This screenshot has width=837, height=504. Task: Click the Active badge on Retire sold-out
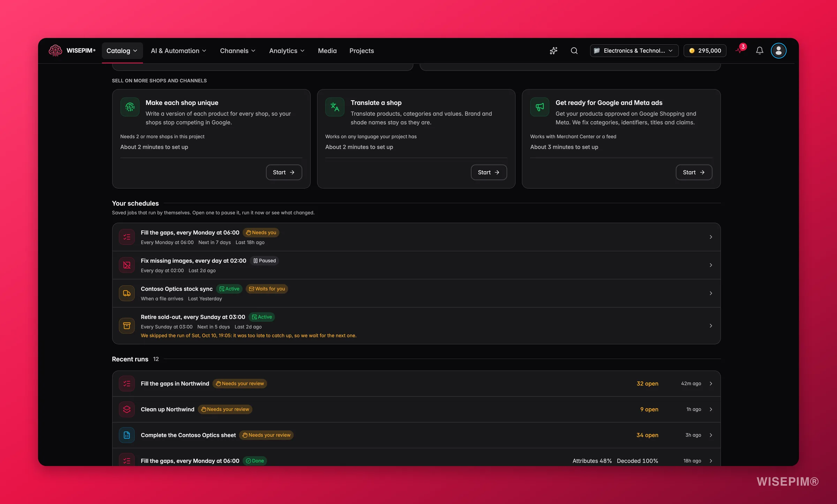click(x=262, y=317)
